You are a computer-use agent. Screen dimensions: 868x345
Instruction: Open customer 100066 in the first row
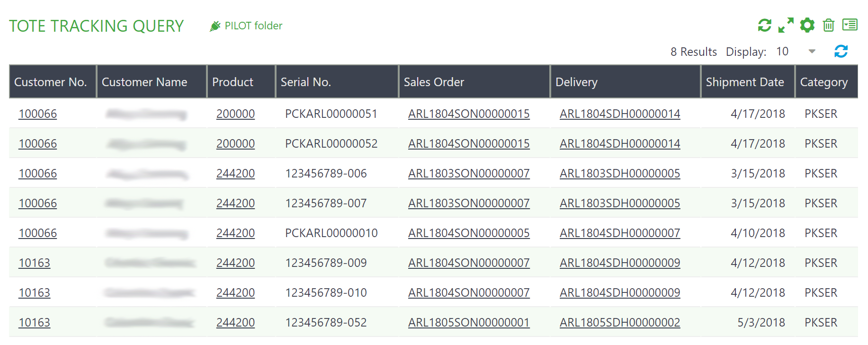tap(38, 114)
